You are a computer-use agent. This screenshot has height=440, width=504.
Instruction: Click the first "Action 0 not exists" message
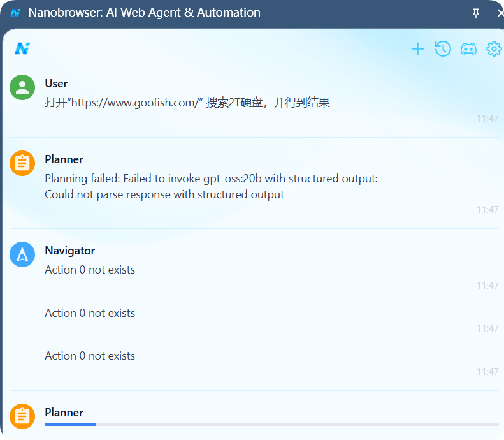90,270
